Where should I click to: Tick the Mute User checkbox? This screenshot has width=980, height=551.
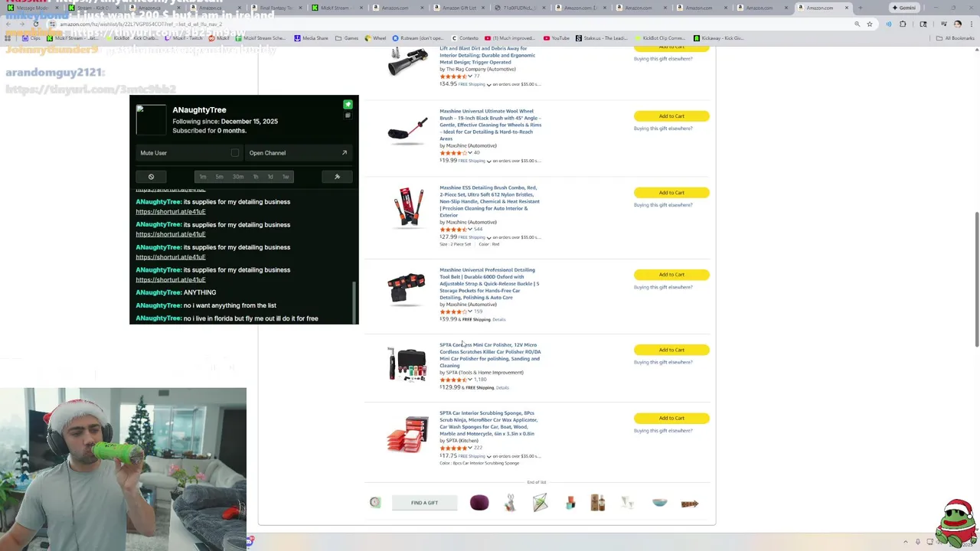(x=235, y=153)
